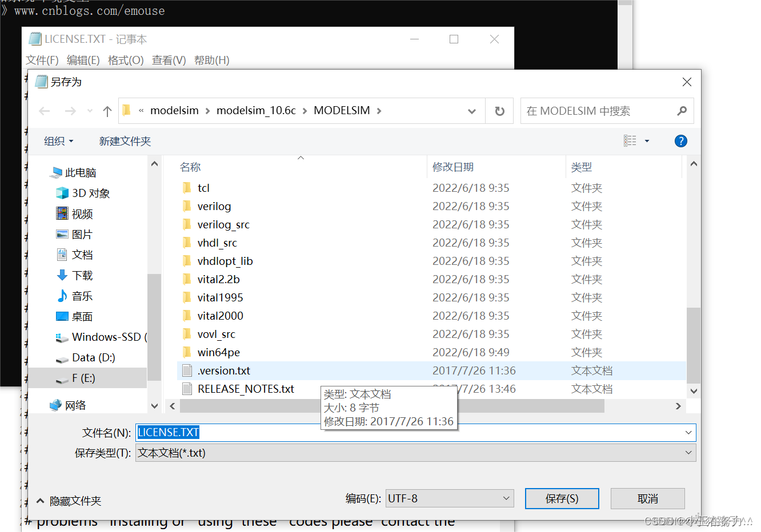Click modelsim in the address path
The image size is (761, 532).
tap(174, 111)
